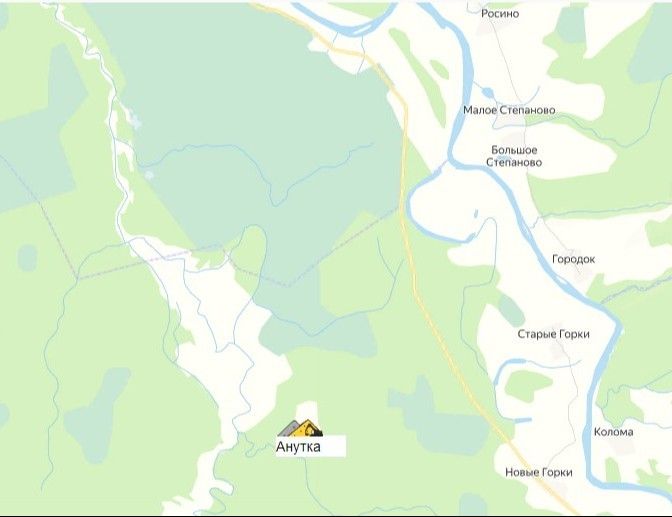The height and width of the screenshot is (517, 672).
Task: Select the Анутка place label
Action: pyautogui.click(x=298, y=447)
